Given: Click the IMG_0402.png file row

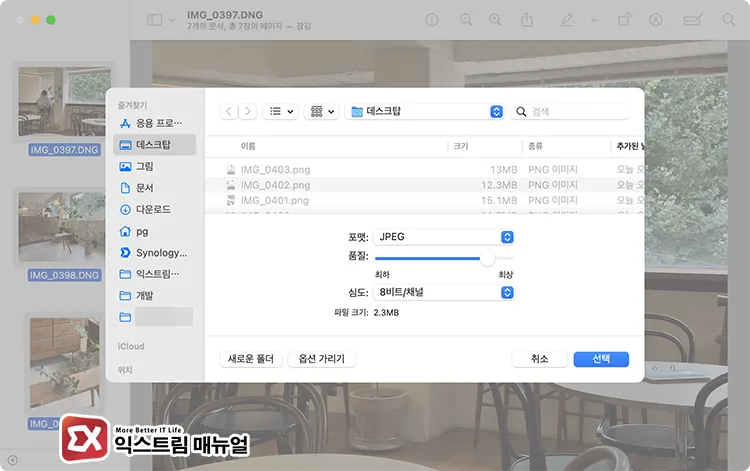Looking at the screenshot, I should [424, 185].
